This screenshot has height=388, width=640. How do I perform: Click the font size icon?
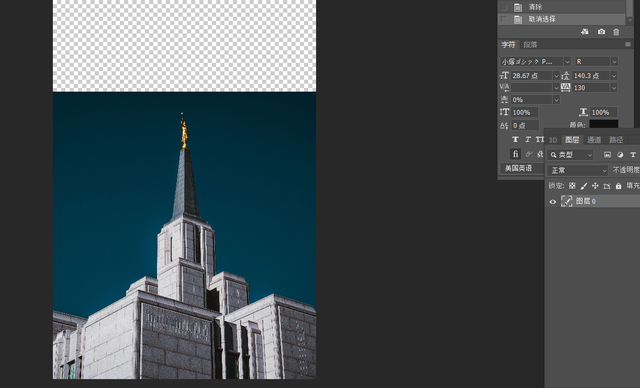(504, 75)
